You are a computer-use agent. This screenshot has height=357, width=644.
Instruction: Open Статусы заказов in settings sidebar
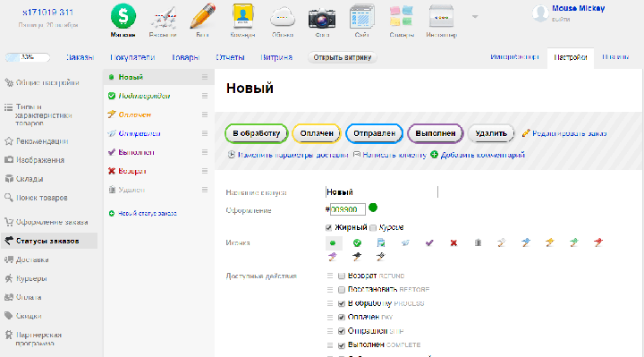point(49,242)
